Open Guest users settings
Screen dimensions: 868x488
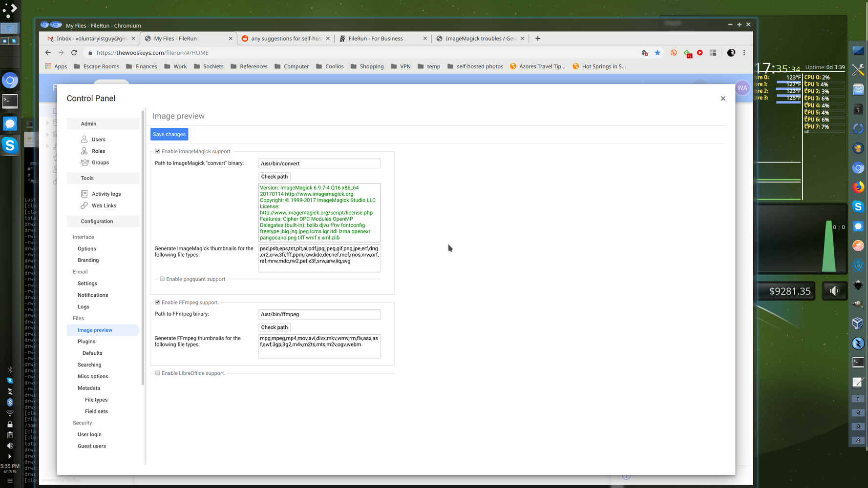point(92,446)
